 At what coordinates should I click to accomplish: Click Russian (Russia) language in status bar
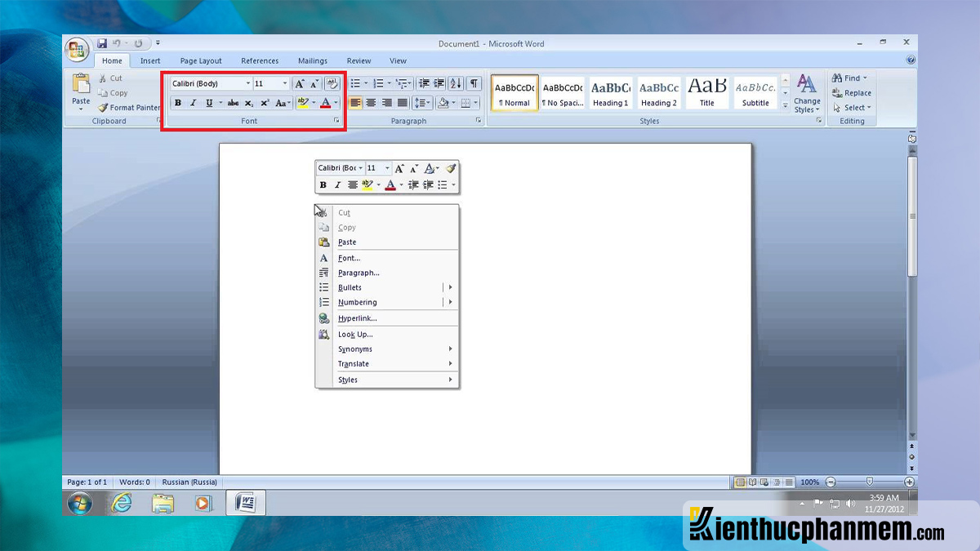pyautogui.click(x=189, y=482)
